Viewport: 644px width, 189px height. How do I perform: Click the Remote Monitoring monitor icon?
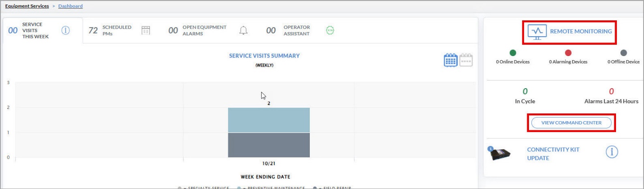coord(537,32)
